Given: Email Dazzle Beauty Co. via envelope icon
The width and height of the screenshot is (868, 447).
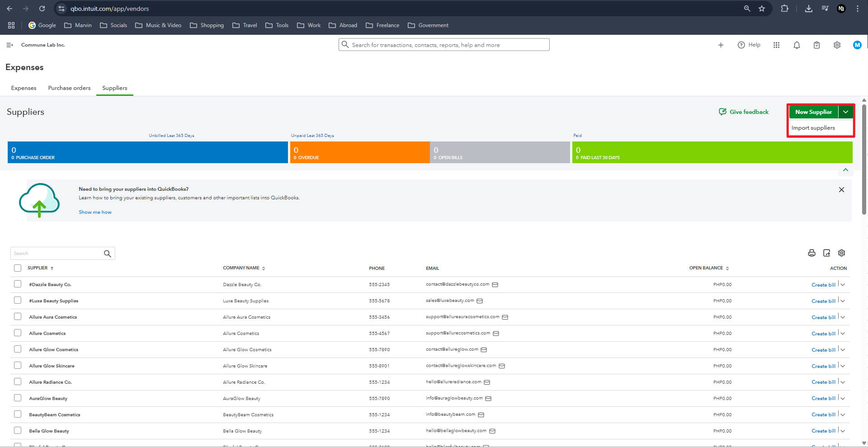Looking at the screenshot, I should 495,285.
